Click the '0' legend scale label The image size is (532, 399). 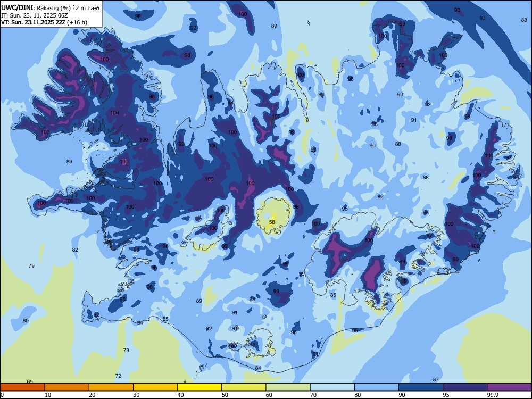coord(2,395)
